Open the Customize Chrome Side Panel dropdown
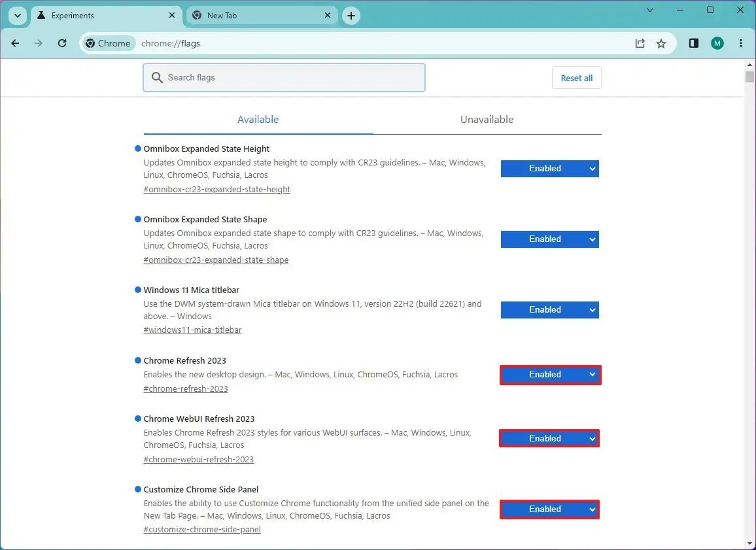Screen dimensions: 756x550 [549, 509]
